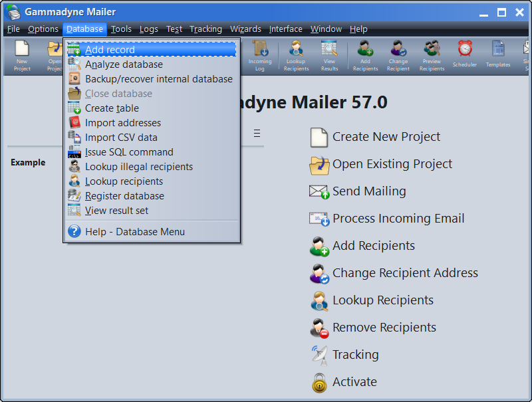Screen dimensions: 532x402
Task: Select Backup/recover internal database
Action: [152, 78]
